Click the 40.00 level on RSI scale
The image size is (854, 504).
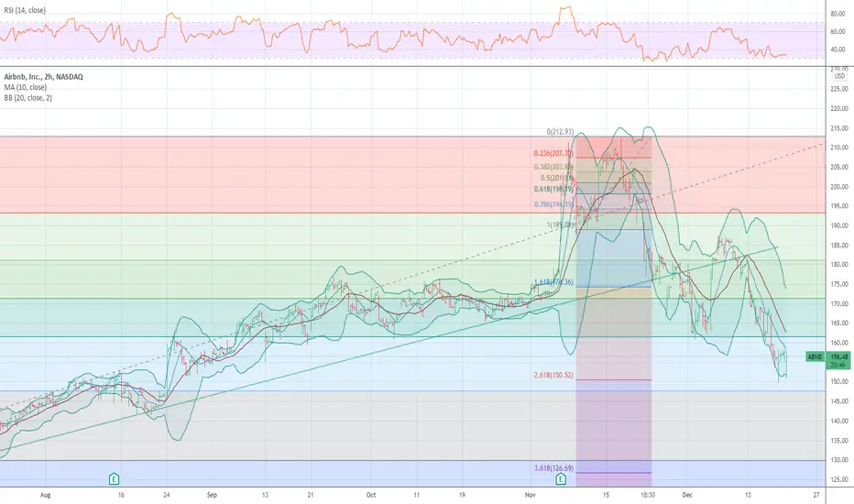coord(838,49)
